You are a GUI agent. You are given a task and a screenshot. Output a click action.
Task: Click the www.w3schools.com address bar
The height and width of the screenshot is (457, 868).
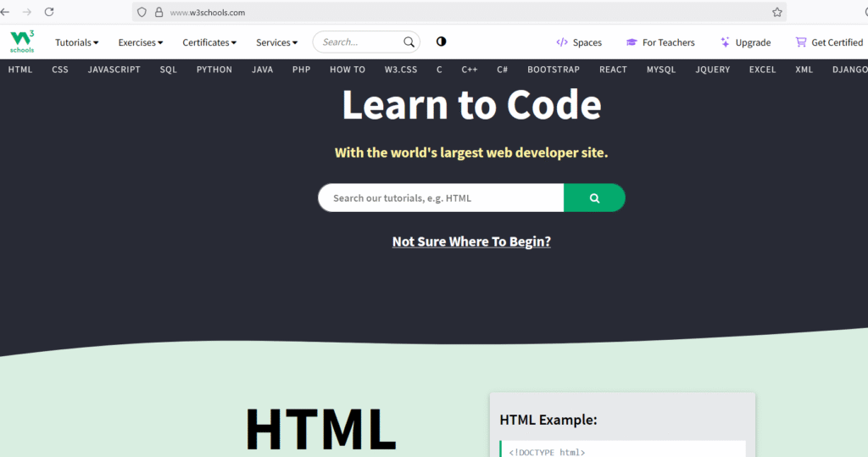[x=459, y=12]
